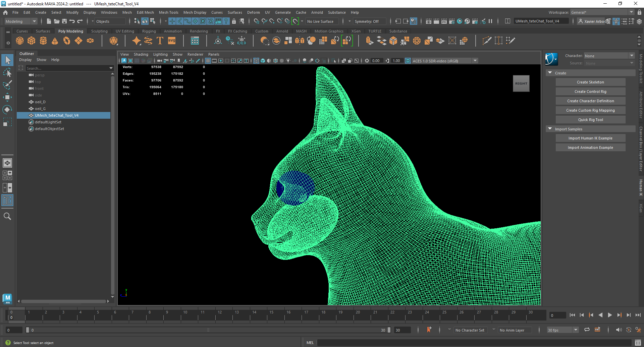Switch to the Sculpting shelf tab
The height and width of the screenshot is (347, 644).
tap(99, 31)
